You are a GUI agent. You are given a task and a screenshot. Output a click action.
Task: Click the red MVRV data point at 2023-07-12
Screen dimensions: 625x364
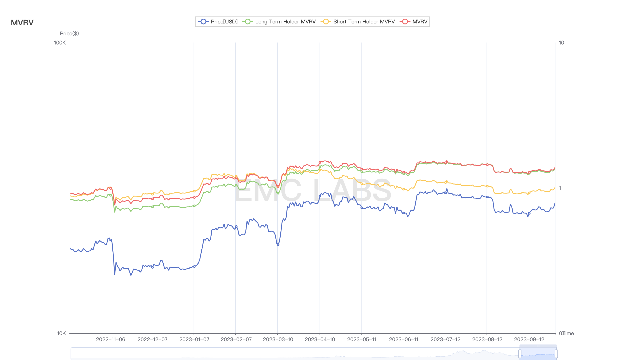pyautogui.click(x=446, y=163)
